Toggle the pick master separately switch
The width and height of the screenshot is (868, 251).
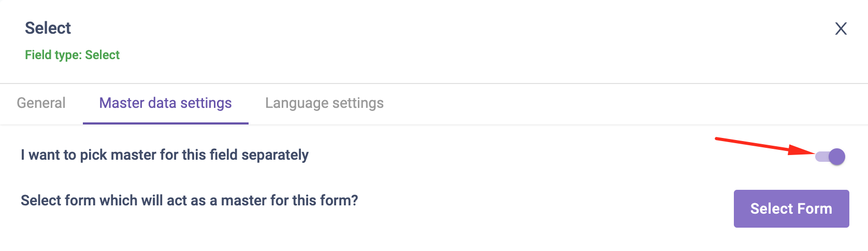pos(830,156)
